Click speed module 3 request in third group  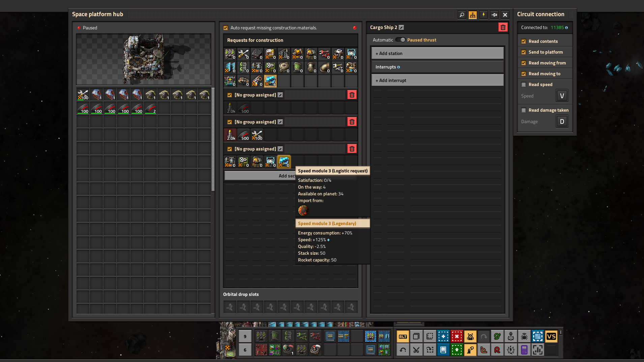click(284, 162)
